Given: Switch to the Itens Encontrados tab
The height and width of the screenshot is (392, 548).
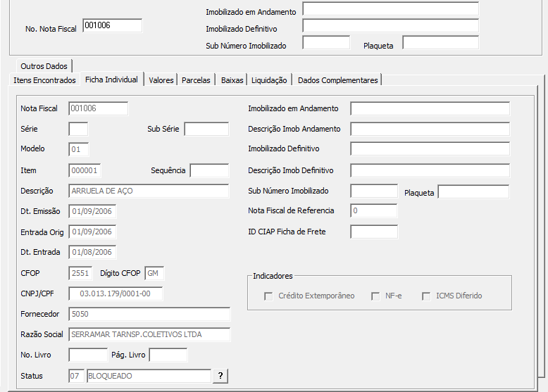Looking at the screenshot, I should pyautogui.click(x=44, y=80).
